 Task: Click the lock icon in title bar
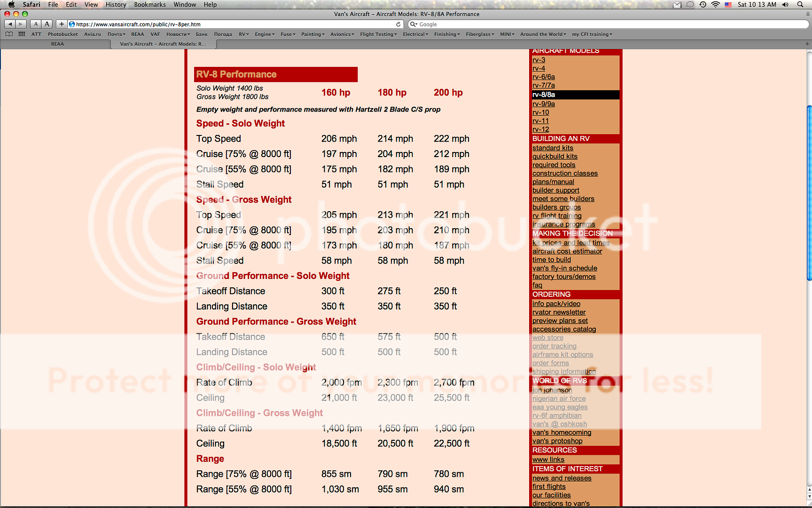pyautogui.click(x=807, y=14)
